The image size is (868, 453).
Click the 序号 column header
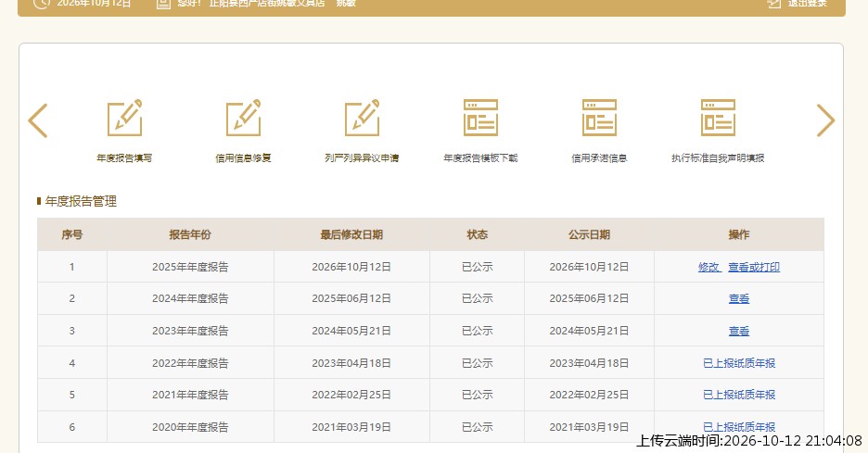(x=72, y=234)
